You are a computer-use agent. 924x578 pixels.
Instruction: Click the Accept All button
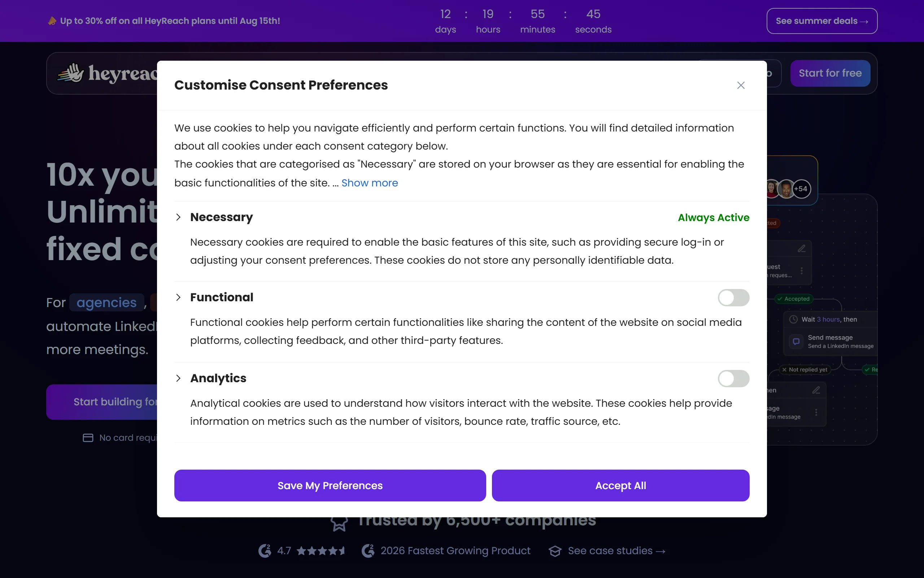(620, 486)
